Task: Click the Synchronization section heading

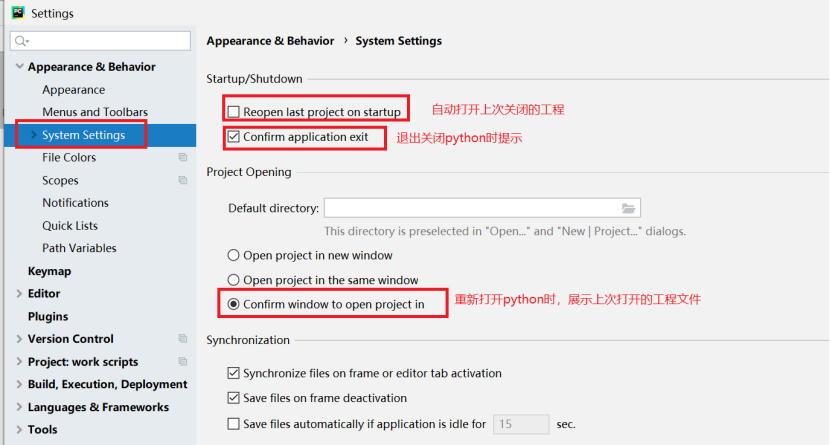Action: point(248,340)
